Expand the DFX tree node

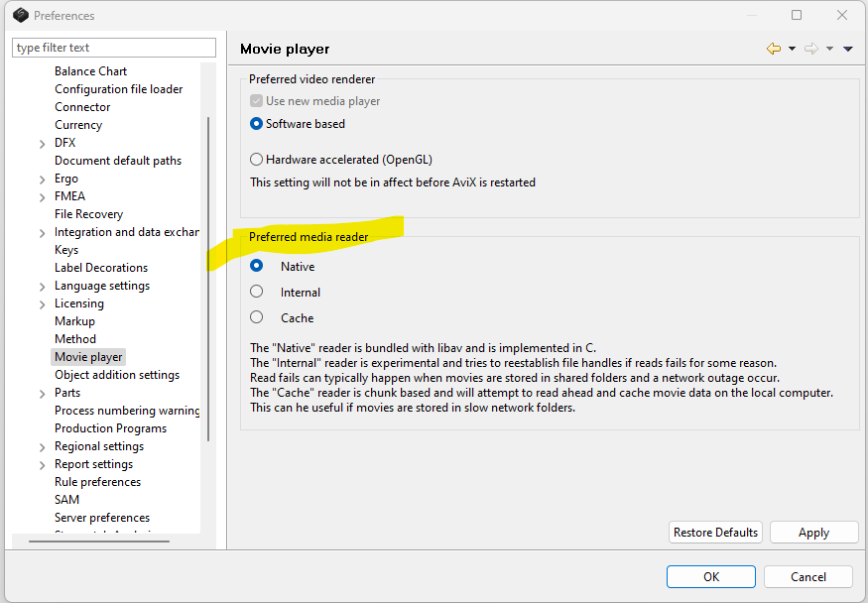click(x=42, y=144)
